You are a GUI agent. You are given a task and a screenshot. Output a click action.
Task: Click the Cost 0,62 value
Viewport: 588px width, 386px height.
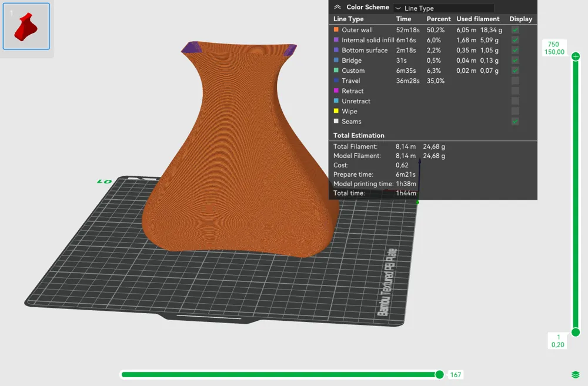(x=402, y=165)
